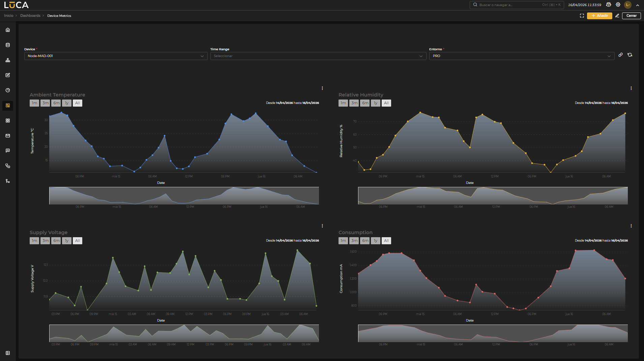This screenshot has height=361, width=644.
Task: Open the branch workflow sidebar icon
Action: tap(8, 181)
